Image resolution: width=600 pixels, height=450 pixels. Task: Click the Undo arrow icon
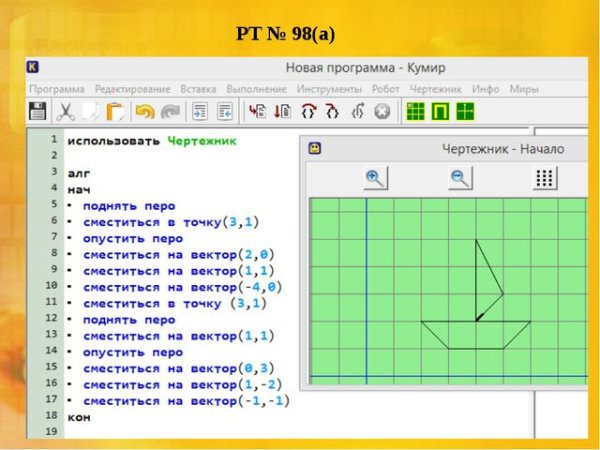click(144, 111)
